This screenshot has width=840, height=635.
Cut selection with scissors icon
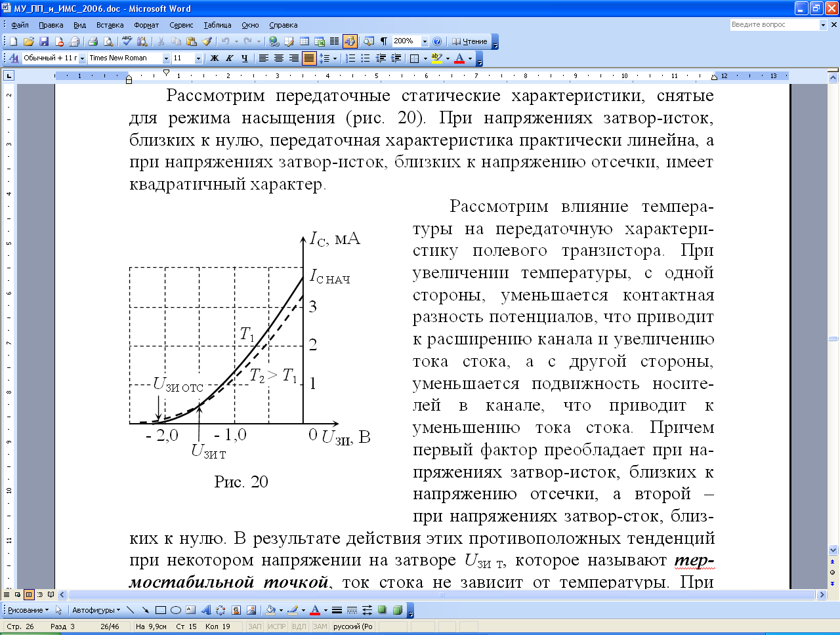161,41
